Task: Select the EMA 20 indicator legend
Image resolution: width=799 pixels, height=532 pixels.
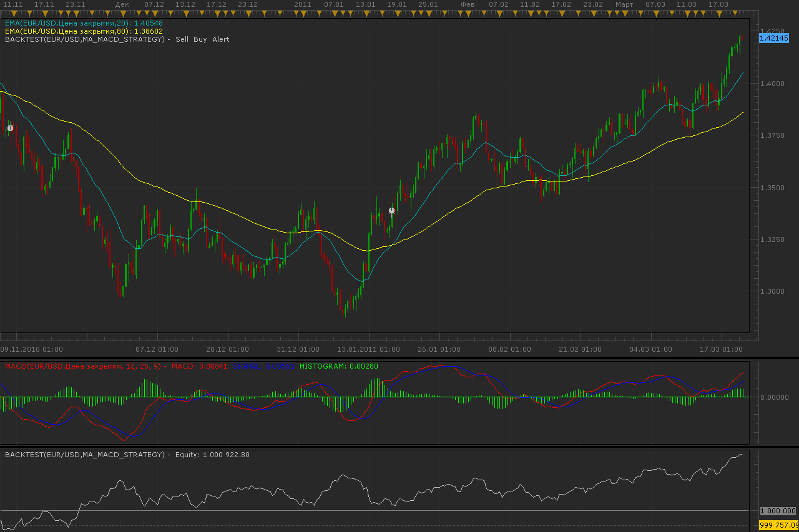Action: point(84,23)
